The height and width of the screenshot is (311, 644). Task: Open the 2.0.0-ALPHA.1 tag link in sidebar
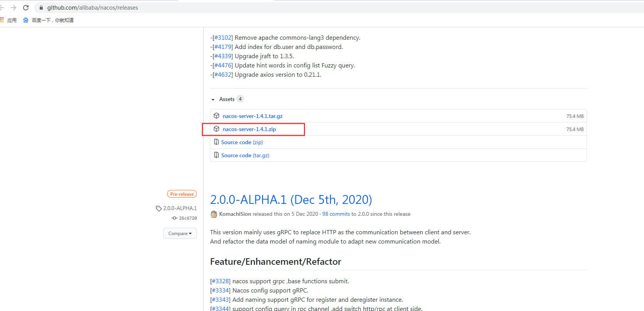pyautogui.click(x=180, y=208)
